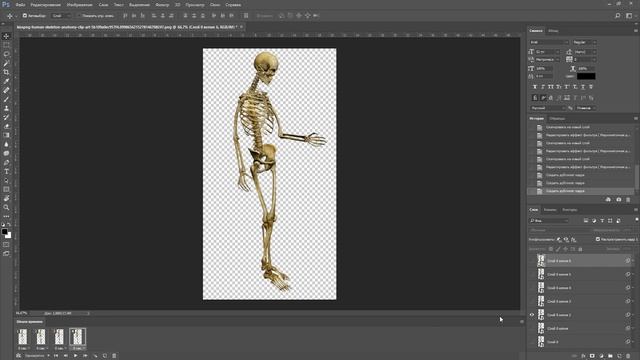Toggle Faux Bold in Character panel
The height and width of the screenshot is (360, 640).
coord(535,87)
